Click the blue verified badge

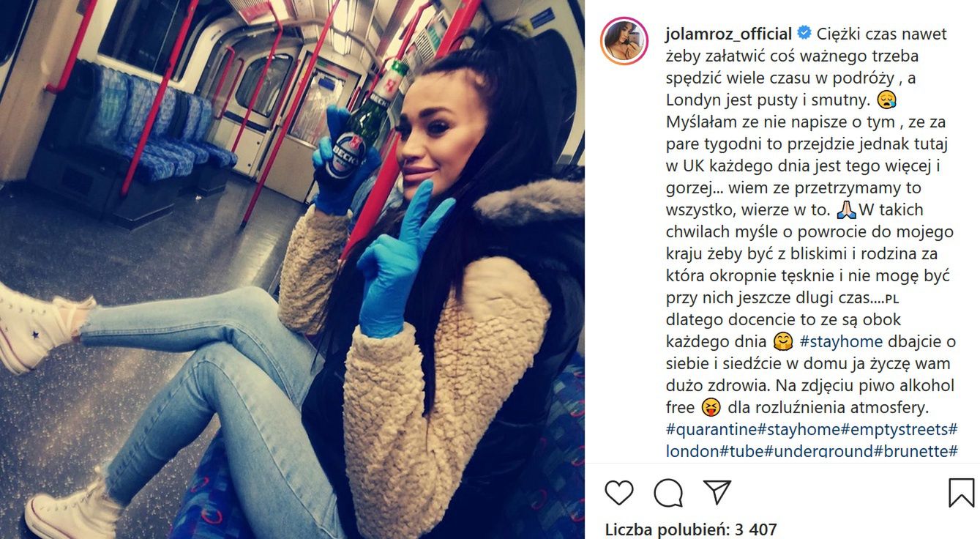point(804,34)
